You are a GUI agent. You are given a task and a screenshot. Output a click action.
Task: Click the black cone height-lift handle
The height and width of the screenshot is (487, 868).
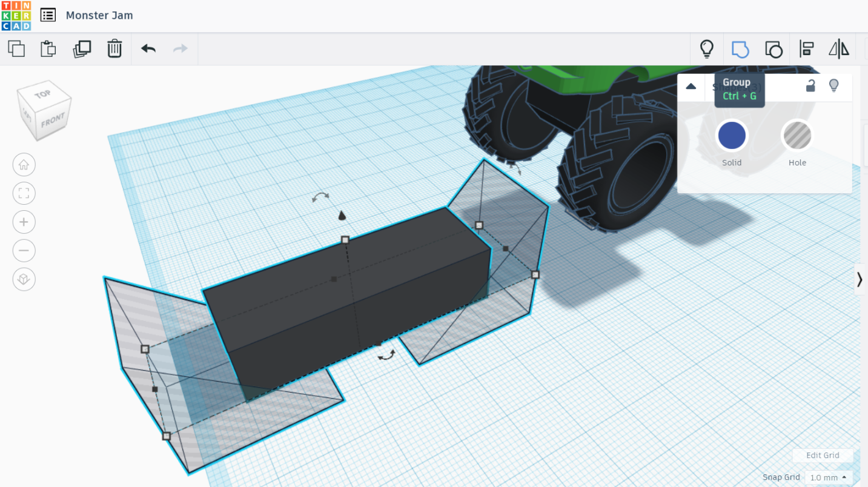point(342,215)
